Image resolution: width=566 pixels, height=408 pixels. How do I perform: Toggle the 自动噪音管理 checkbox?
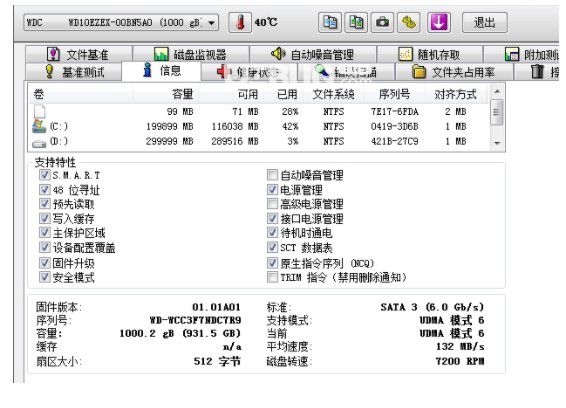pyautogui.click(x=272, y=175)
